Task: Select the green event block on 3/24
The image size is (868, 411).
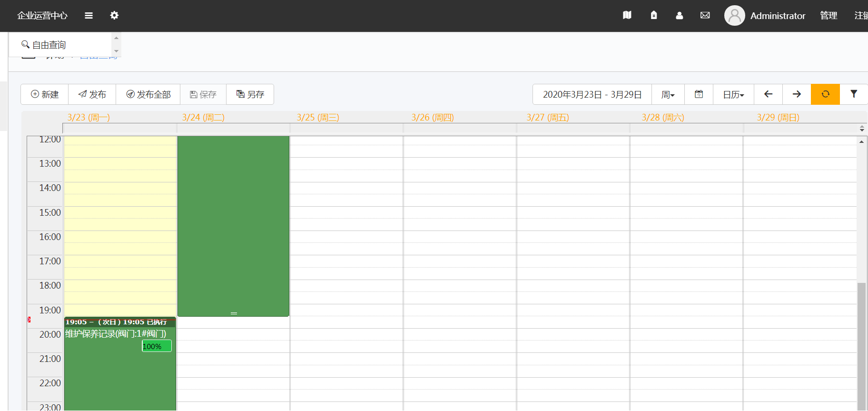Action: coord(233,224)
